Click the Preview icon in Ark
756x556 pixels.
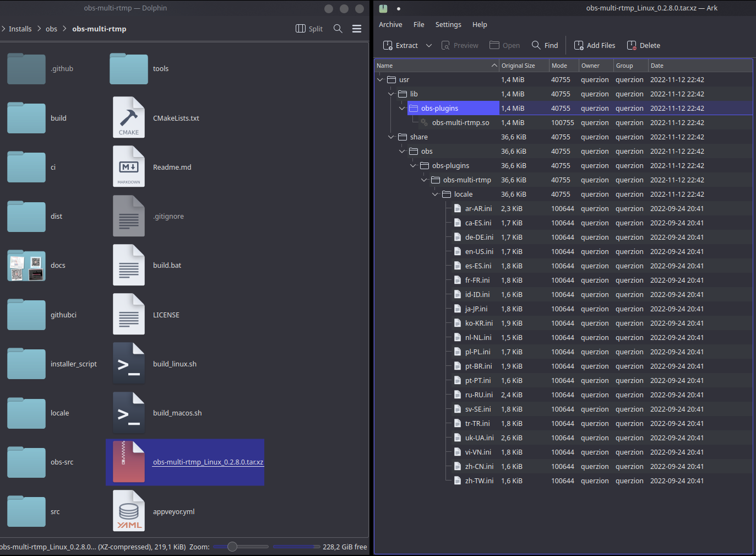445,45
